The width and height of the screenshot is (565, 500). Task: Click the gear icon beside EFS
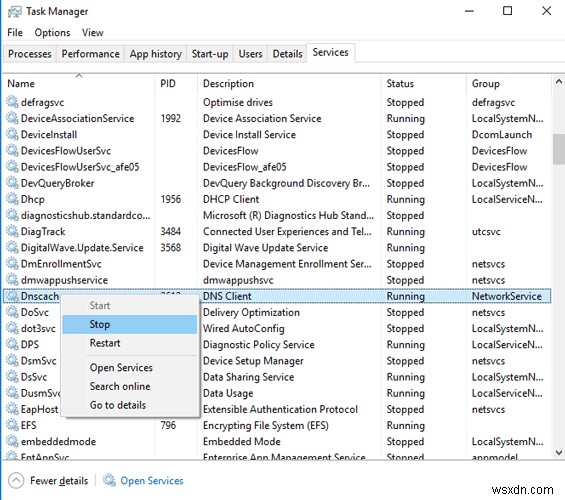12,425
